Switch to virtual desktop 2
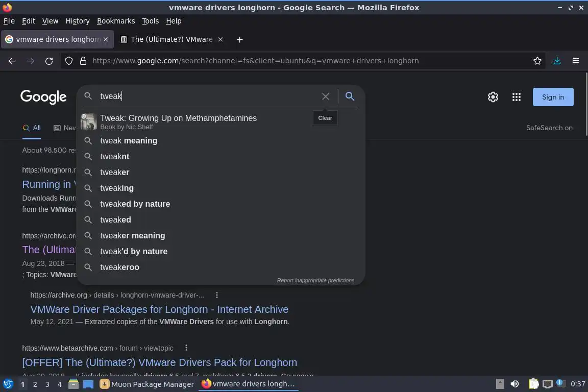 (35, 384)
